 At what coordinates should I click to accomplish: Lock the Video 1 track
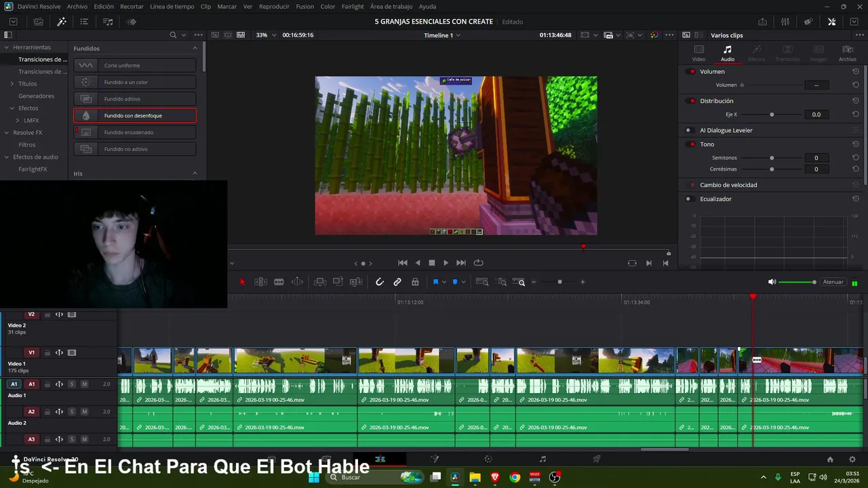[47, 353]
